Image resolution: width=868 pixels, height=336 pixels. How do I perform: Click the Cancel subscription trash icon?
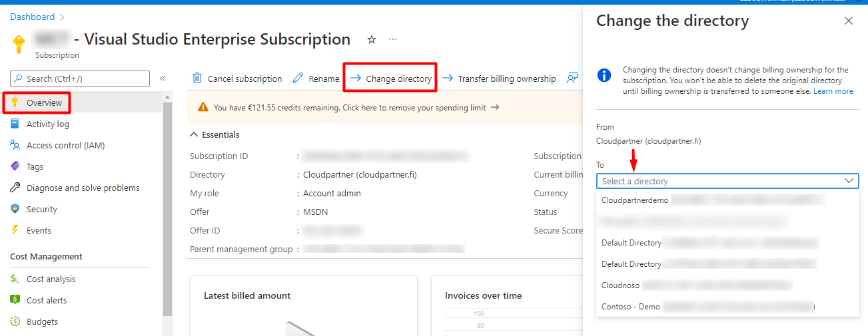197,79
